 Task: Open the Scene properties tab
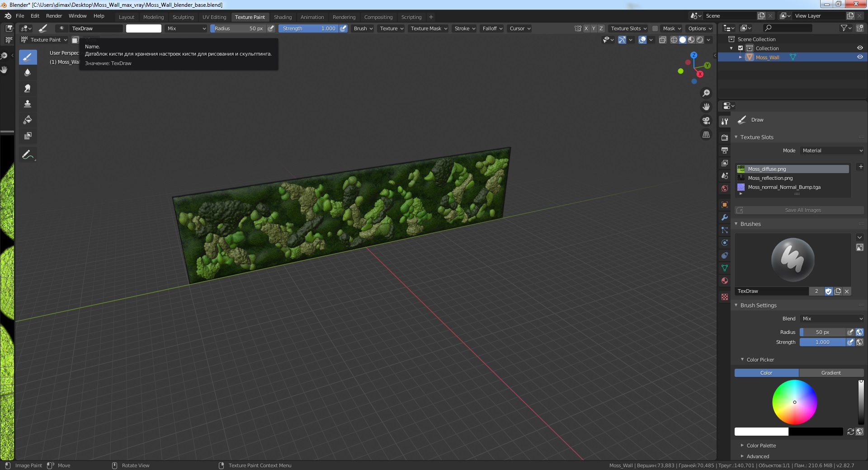pos(725,175)
